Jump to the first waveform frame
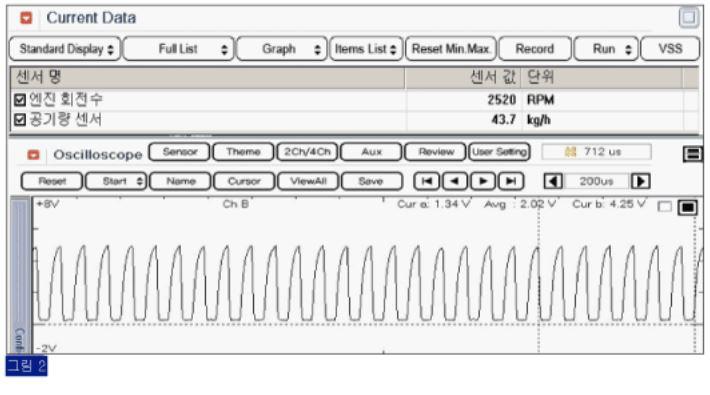710x395 pixels. [427, 181]
